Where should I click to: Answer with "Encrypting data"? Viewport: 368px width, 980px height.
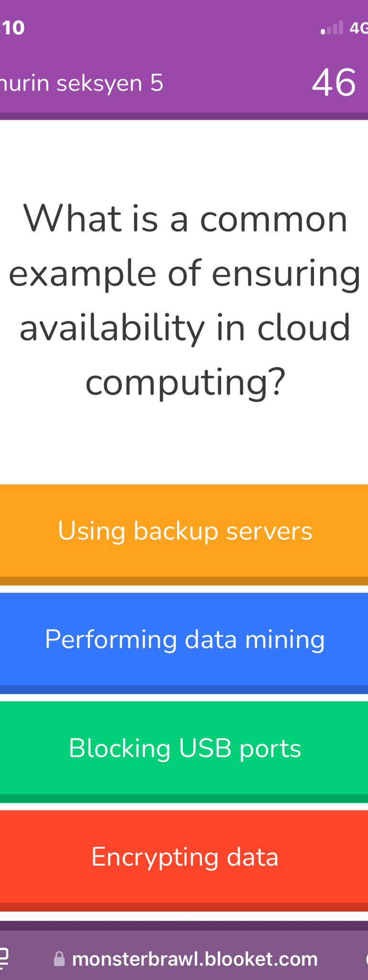pyautogui.click(x=184, y=856)
